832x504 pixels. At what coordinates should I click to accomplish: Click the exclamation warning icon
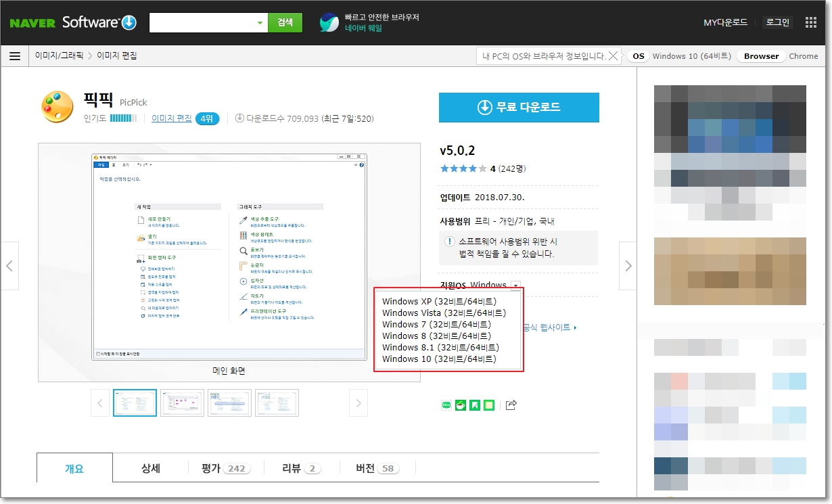click(x=449, y=242)
